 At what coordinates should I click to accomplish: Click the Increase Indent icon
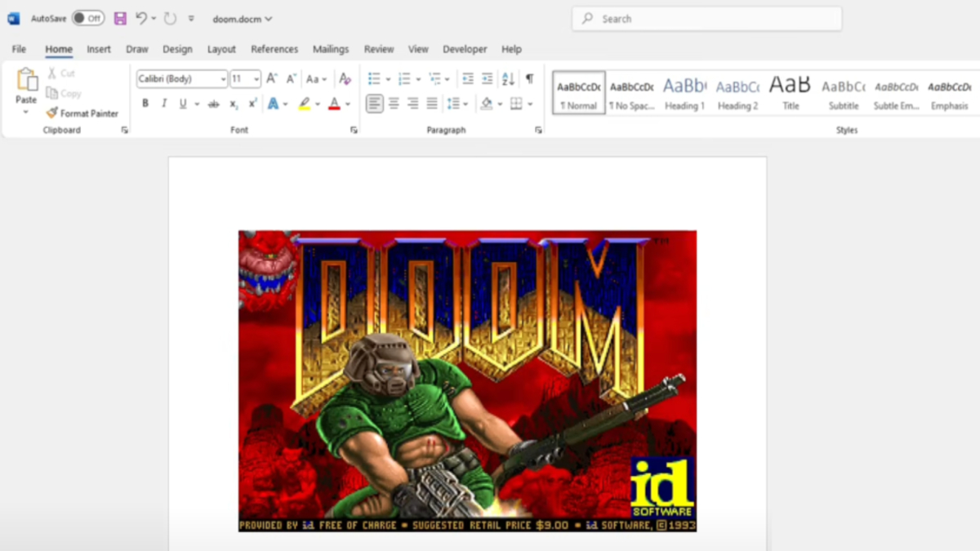(x=487, y=79)
